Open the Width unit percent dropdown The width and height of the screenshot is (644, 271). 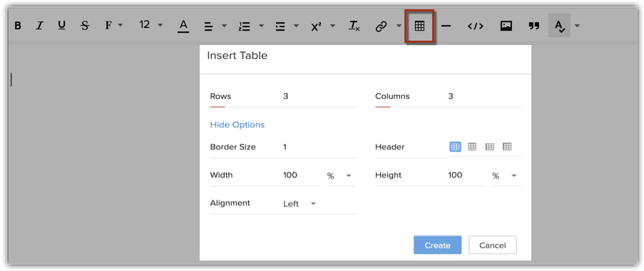point(342,175)
